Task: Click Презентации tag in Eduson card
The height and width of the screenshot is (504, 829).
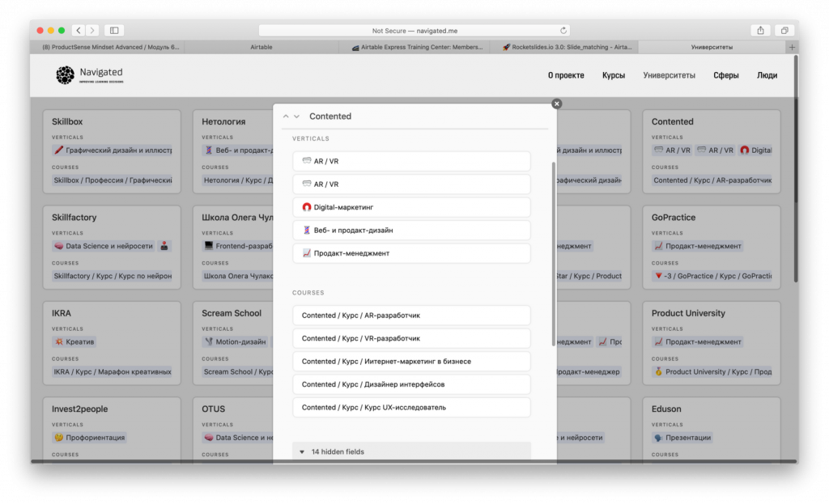Action: pyautogui.click(x=682, y=438)
